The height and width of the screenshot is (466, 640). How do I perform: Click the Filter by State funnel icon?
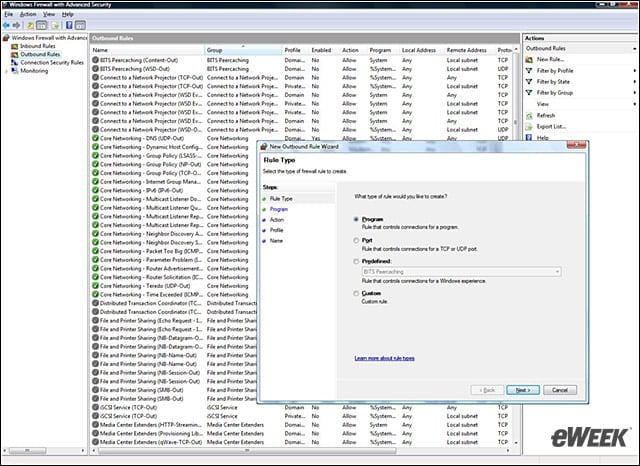point(529,82)
